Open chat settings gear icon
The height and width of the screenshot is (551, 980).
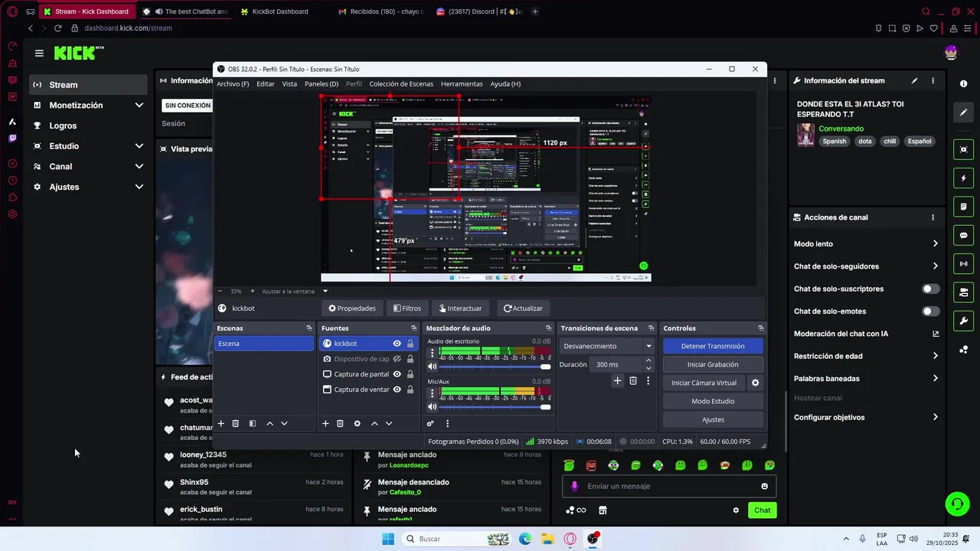[736, 510]
